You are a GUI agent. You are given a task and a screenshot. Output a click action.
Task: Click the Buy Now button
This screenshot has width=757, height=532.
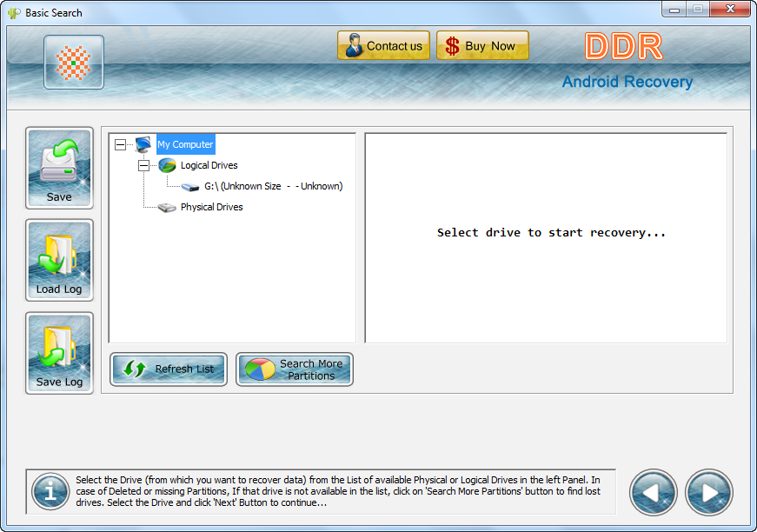pos(482,45)
